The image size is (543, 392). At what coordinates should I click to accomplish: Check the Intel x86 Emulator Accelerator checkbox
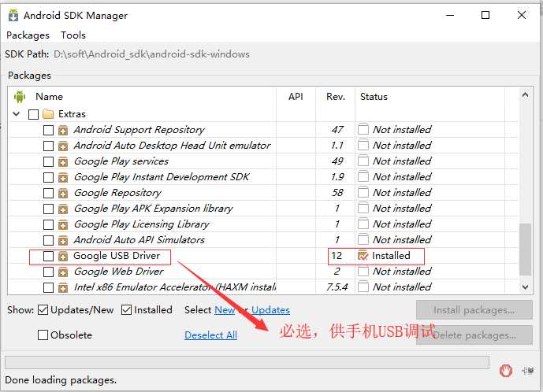pos(49,287)
